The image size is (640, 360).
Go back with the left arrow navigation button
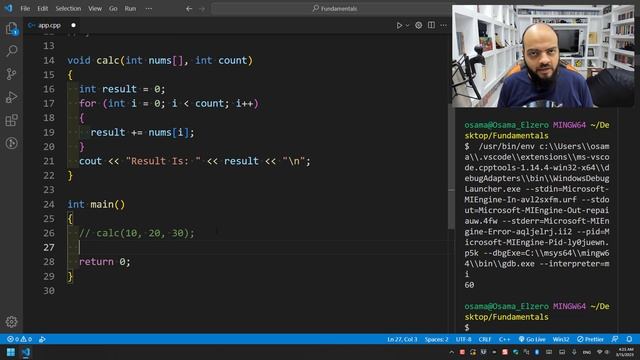coord(189,8)
